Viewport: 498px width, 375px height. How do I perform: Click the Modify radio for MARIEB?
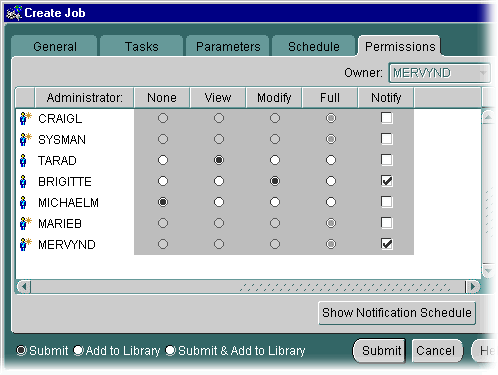pos(275,223)
